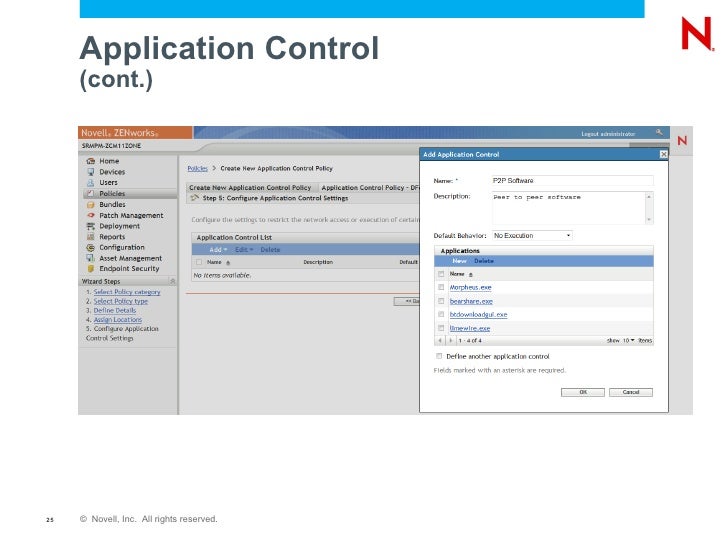728x546 pixels.
Task: Collapse the Wizard Steps panel
Action: 173,281
